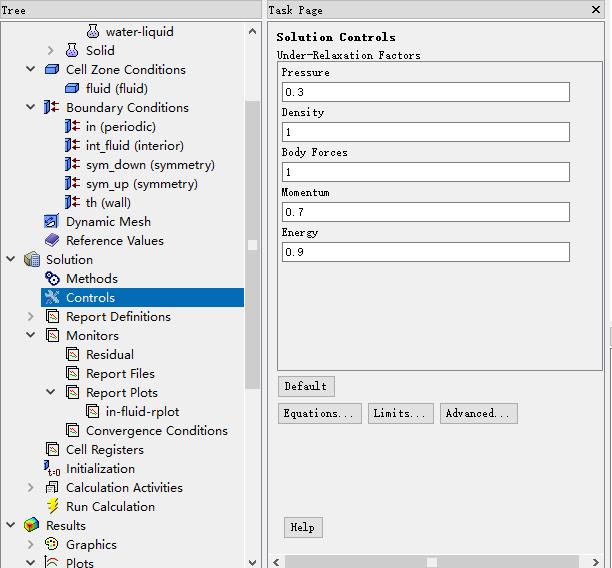Collapse the Results tree node
The width and height of the screenshot is (612, 568).
(11, 525)
